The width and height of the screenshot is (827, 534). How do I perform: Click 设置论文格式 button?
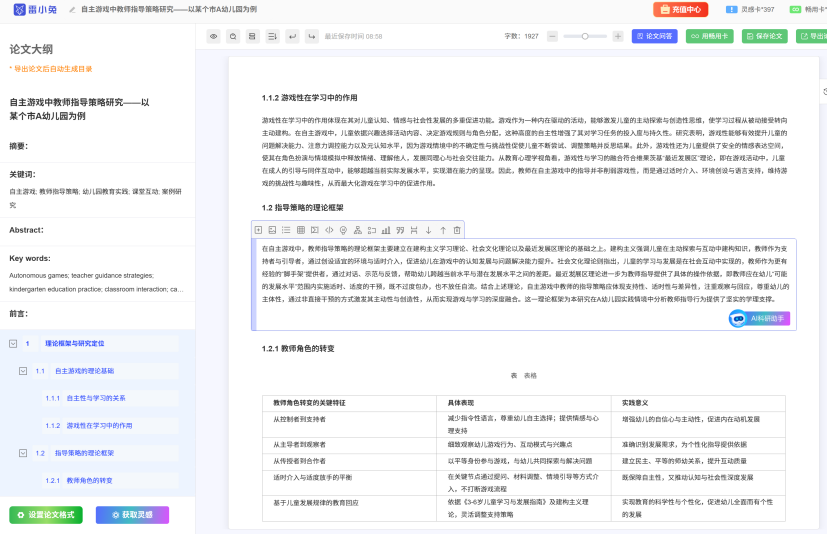[46, 515]
